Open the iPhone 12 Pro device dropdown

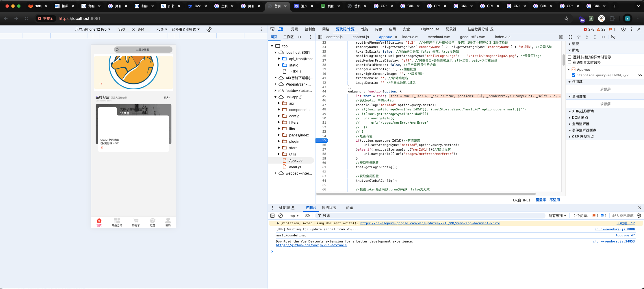tap(93, 29)
